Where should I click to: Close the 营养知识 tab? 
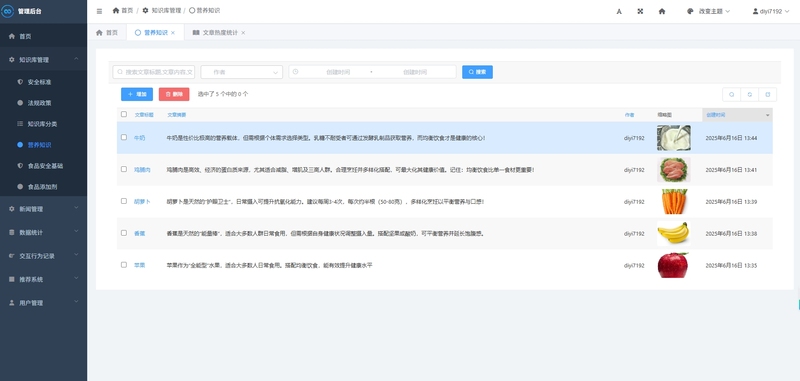pyautogui.click(x=173, y=33)
